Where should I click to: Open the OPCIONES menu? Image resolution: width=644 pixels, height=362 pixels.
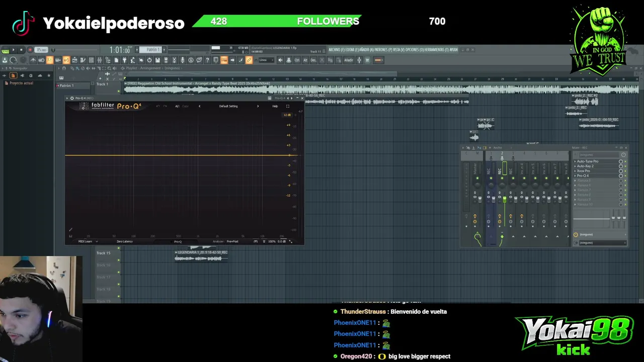tap(414, 50)
